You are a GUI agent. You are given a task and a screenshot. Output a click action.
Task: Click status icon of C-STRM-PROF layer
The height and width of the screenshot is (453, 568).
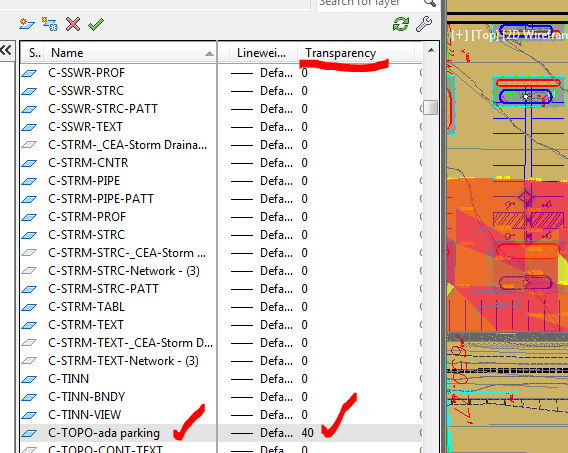pyautogui.click(x=29, y=217)
